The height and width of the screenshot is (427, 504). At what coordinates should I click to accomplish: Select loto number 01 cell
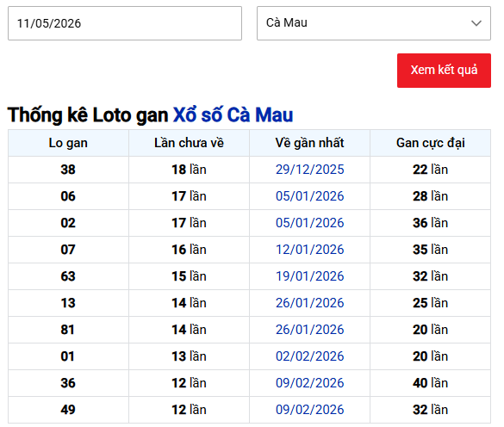tap(68, 356)
